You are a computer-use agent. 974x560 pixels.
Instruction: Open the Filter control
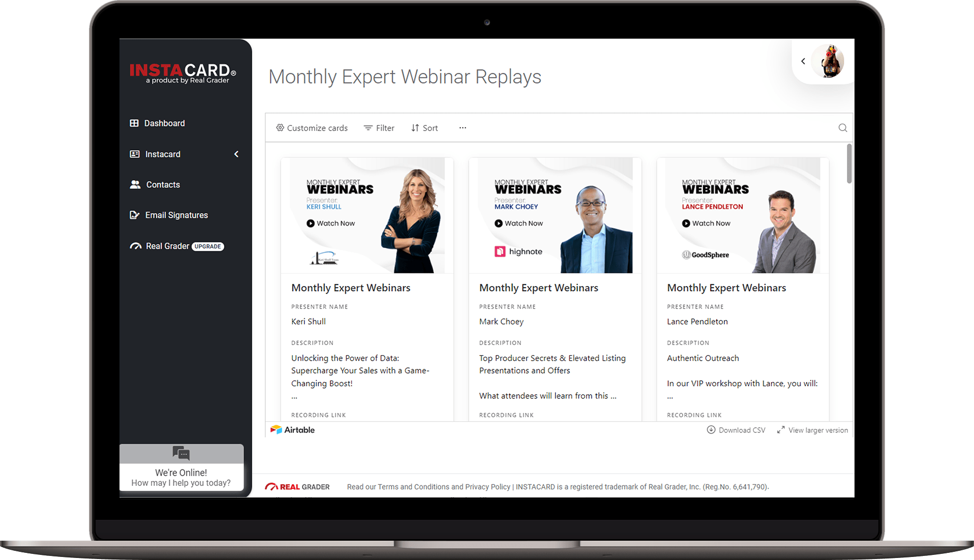coord(379,128)
